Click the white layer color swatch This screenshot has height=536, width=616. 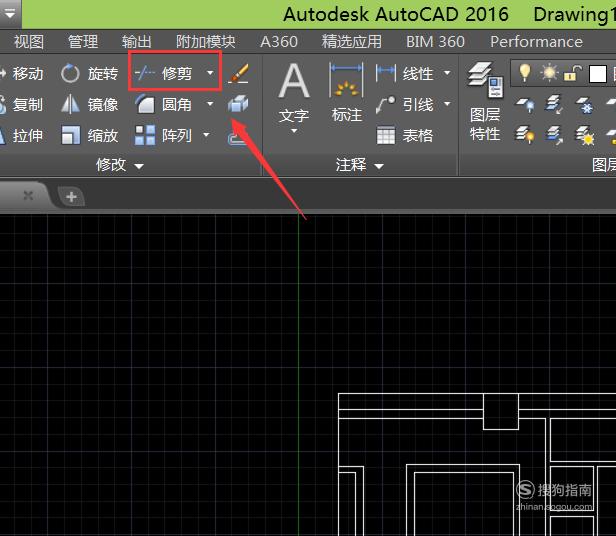pos(598,73)
